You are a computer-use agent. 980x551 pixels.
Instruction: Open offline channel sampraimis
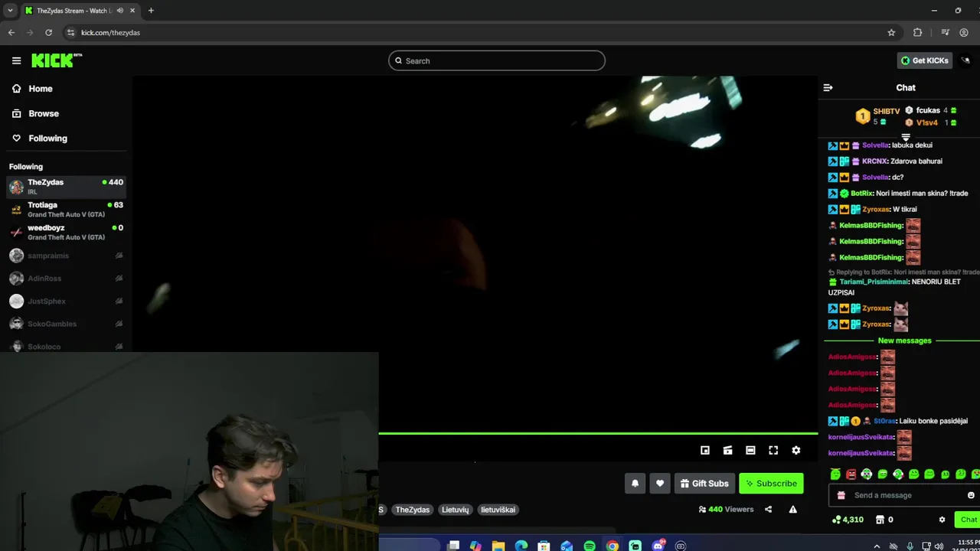(x=67, y=256)
